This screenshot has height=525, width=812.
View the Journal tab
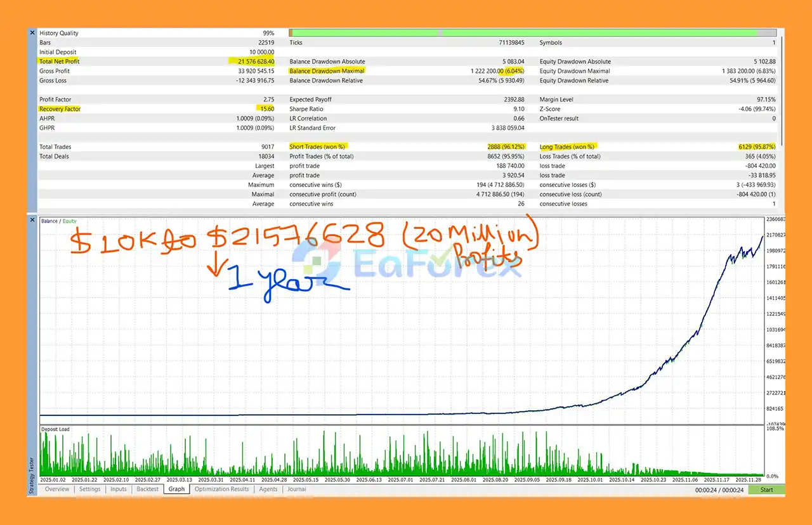[296, 489]
